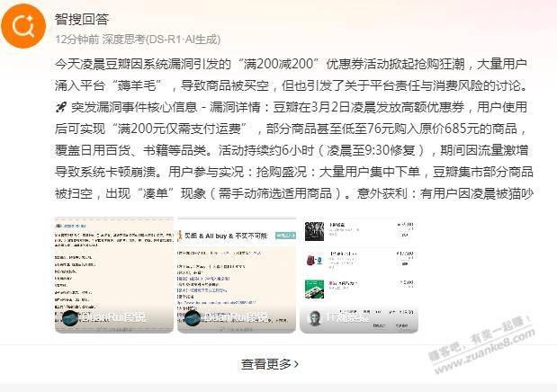The width and height of the screenshot is (557, 392).
Task: Click the 深度思考(DS-R1·AI生成) label
Action: coord(161,39)
